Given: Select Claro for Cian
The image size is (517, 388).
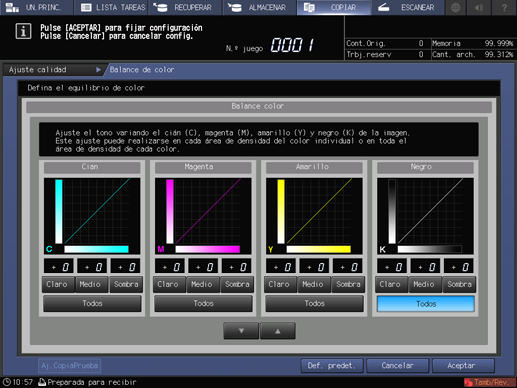Looking at the screenshot, I should point(58,284).
